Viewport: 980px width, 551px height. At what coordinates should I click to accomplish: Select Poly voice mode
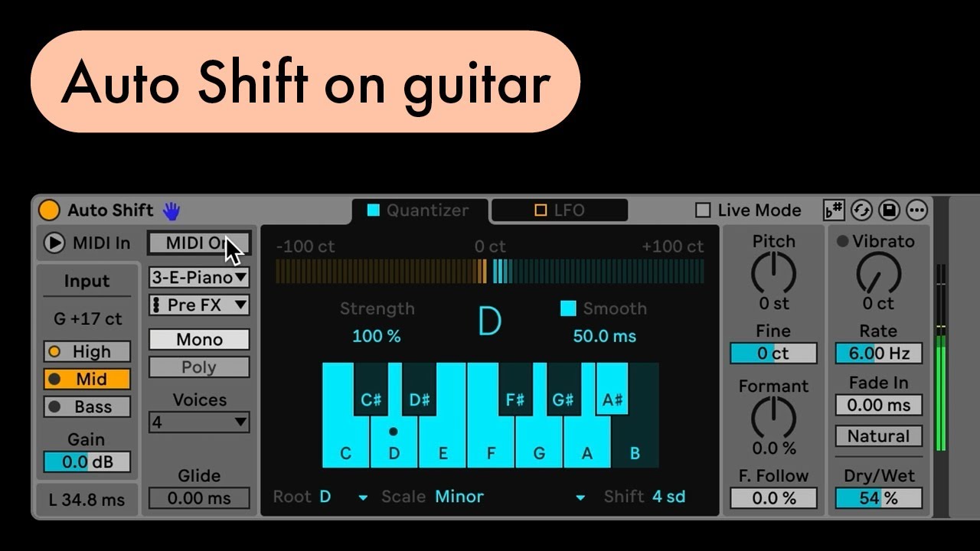coord(199,367)
